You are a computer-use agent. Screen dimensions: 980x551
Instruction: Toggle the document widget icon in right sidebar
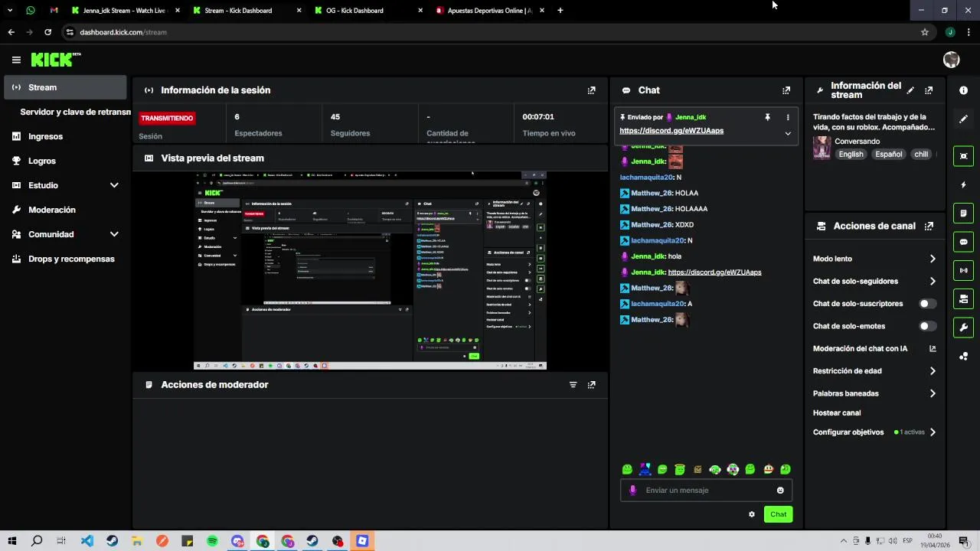pyautogui.click(x=963, y=213)
